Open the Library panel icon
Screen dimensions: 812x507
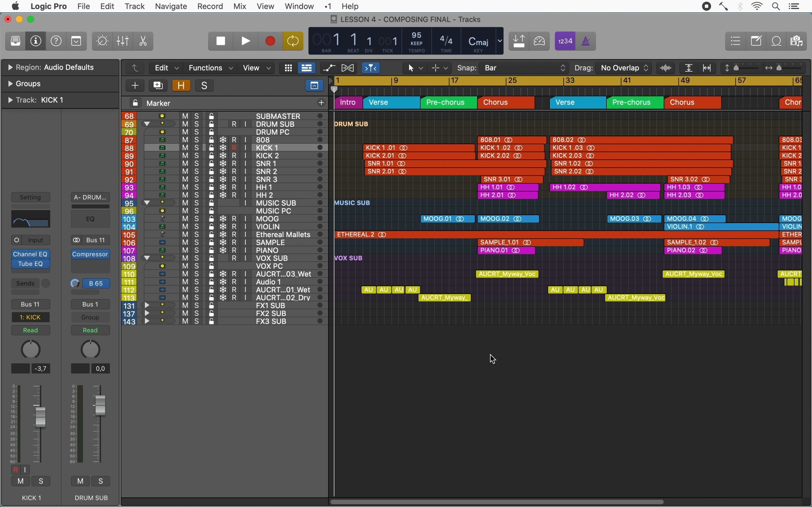(x=16, y=41)
